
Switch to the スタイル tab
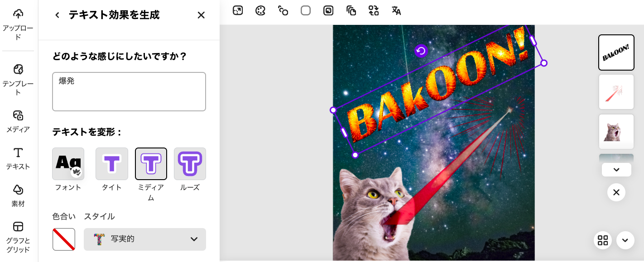[99, 216]
